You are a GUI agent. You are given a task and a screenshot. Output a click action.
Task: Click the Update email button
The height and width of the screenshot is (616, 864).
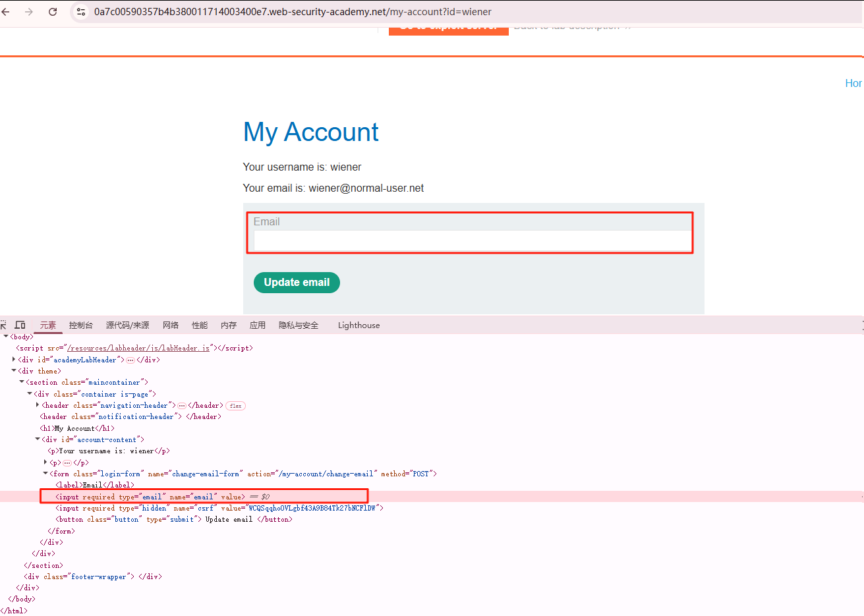[x=297, y=283]
